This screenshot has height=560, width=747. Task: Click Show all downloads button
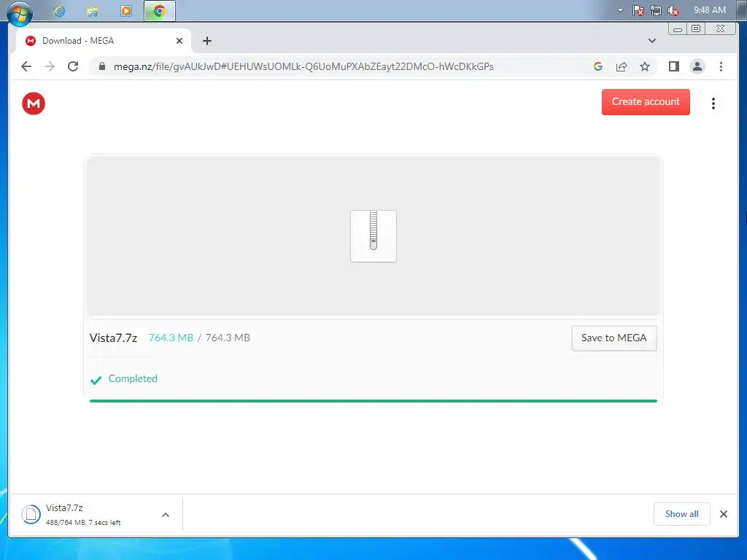682,514
